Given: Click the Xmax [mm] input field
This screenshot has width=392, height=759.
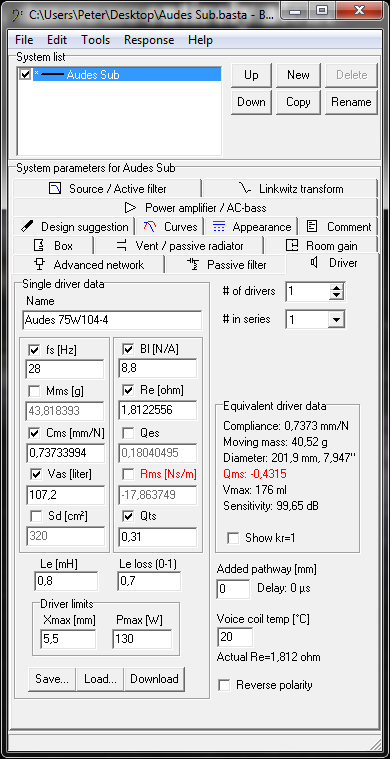Looking at the screenshot, I should [x=68, y=639].
